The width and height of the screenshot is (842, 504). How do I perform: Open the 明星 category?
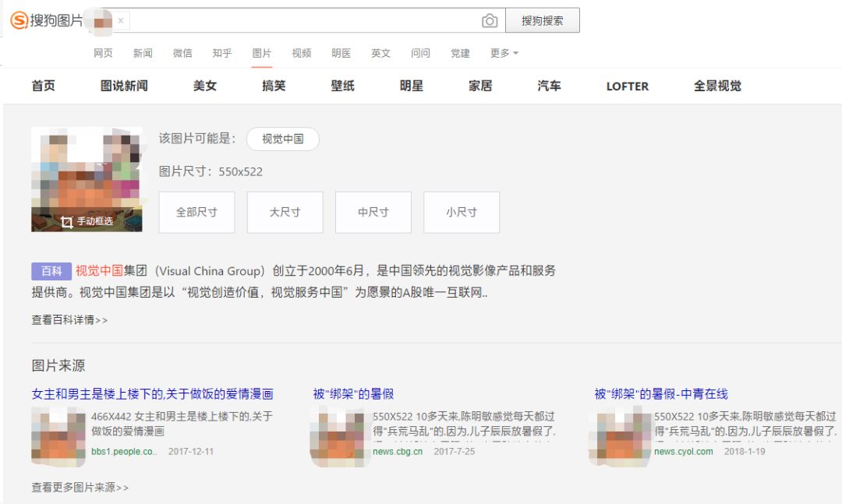tap(411, 86)
